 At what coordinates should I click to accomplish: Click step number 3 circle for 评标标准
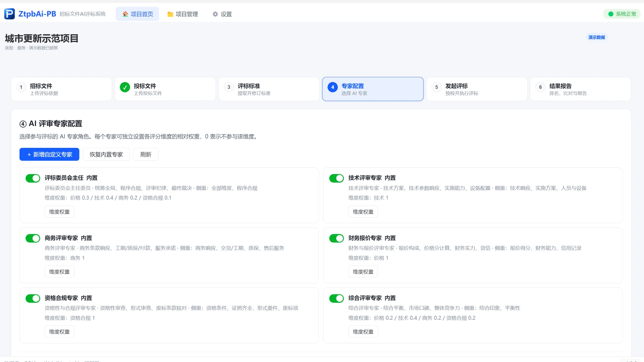229,87
